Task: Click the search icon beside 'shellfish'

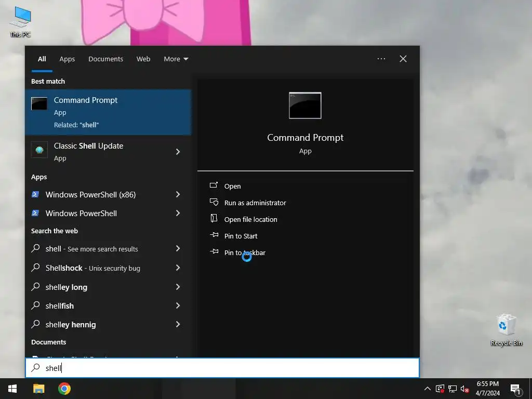Action: pos(35,305)
